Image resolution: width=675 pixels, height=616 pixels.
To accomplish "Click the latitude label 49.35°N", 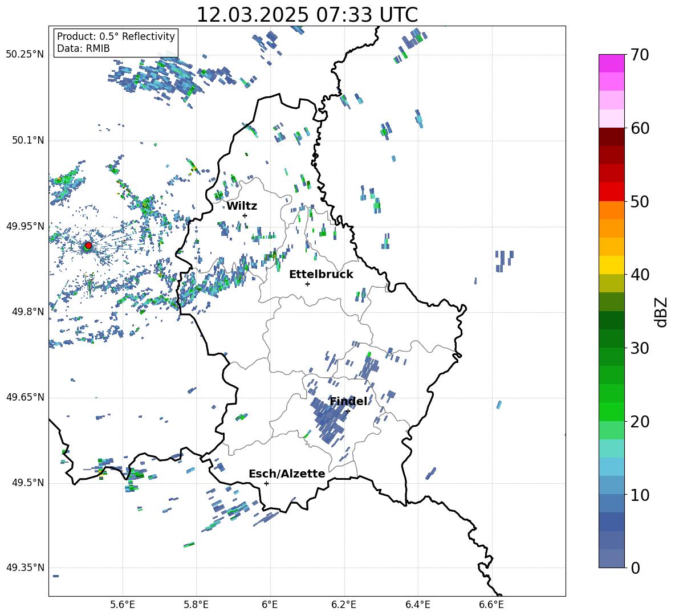I will [x=25, y=568].
